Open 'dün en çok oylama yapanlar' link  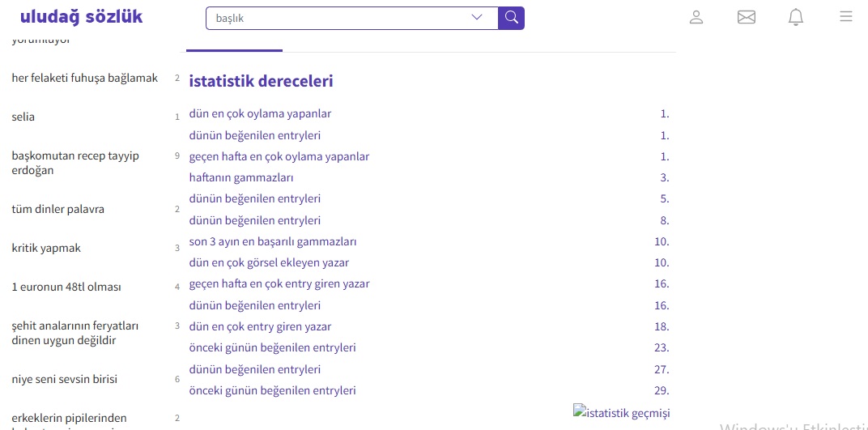click(260, 114)
